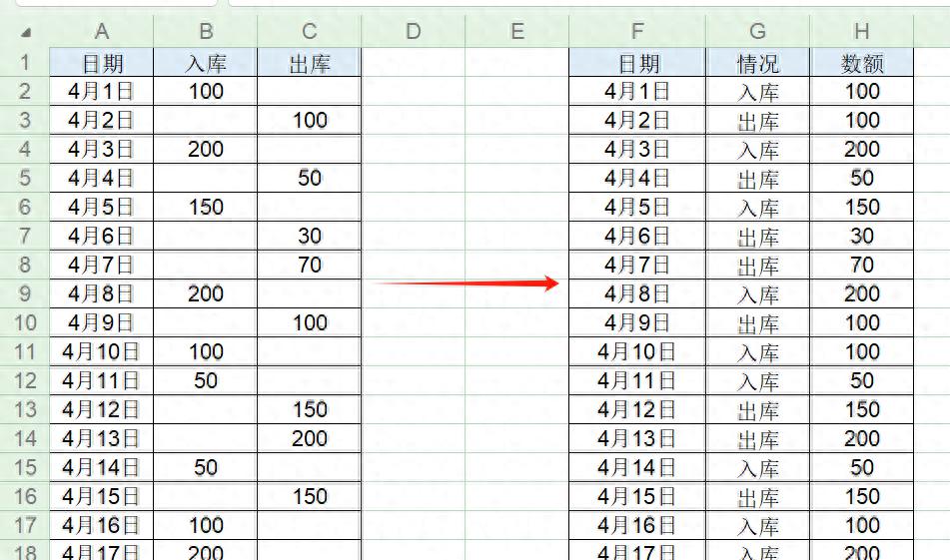The width and height of the screenshot is (950, 560).
Task: Select cell G6 with 入库
Action: point(758,207)
